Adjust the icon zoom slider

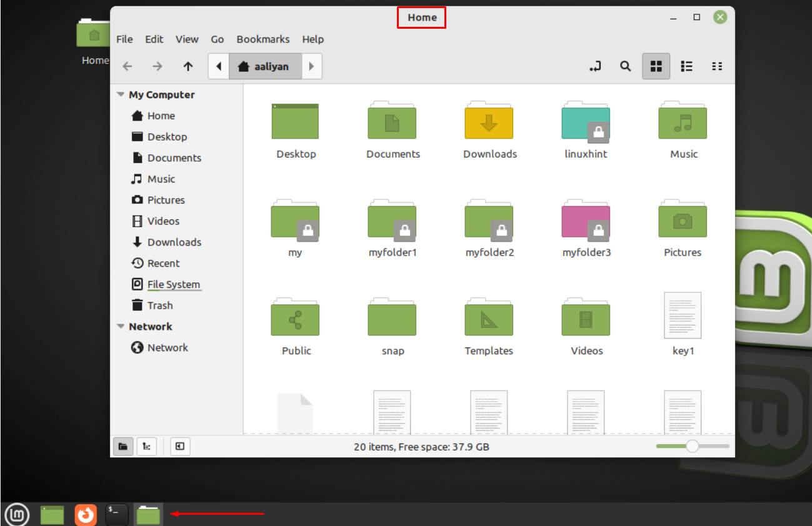click(693, 446)
